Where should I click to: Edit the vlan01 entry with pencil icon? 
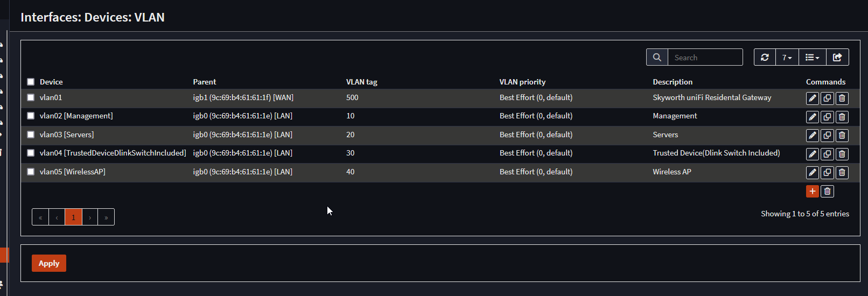tap(813, 98)
